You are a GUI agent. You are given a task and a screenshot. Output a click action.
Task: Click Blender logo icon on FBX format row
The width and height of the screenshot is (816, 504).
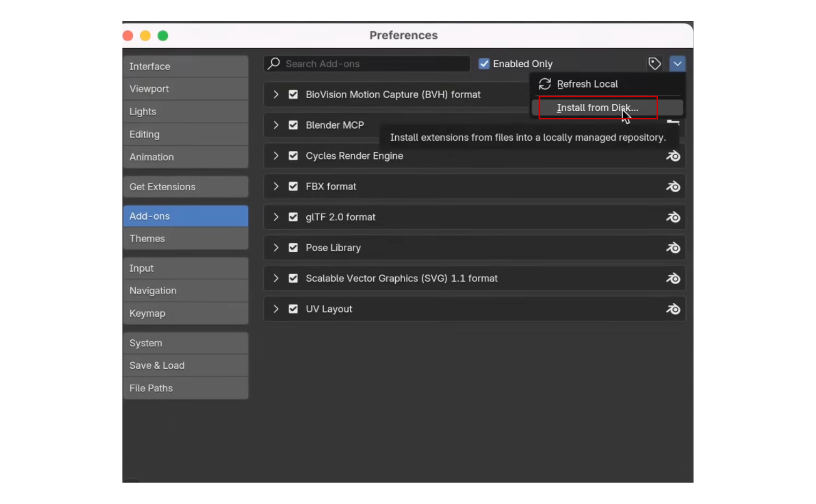pos(673,187)
